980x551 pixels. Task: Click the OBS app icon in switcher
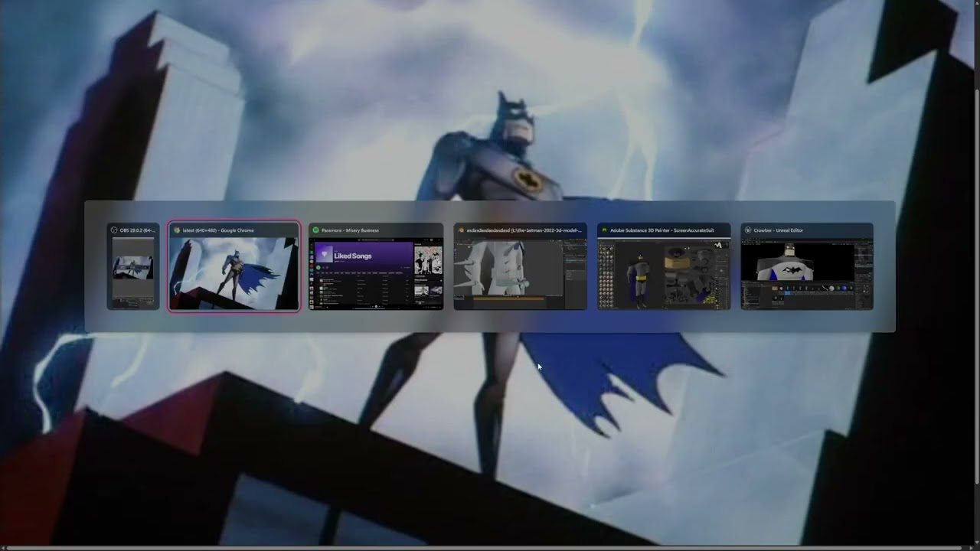pyautogui.click(x=114, y=230)
